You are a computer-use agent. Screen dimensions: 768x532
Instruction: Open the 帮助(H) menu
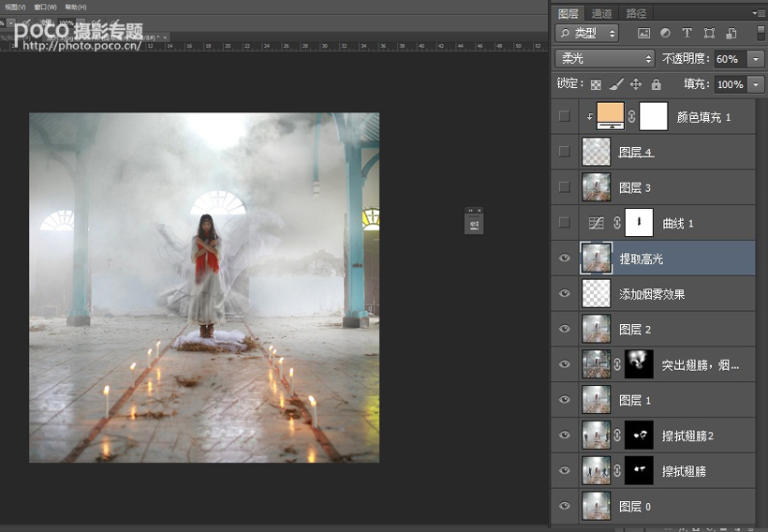point(76,7)
